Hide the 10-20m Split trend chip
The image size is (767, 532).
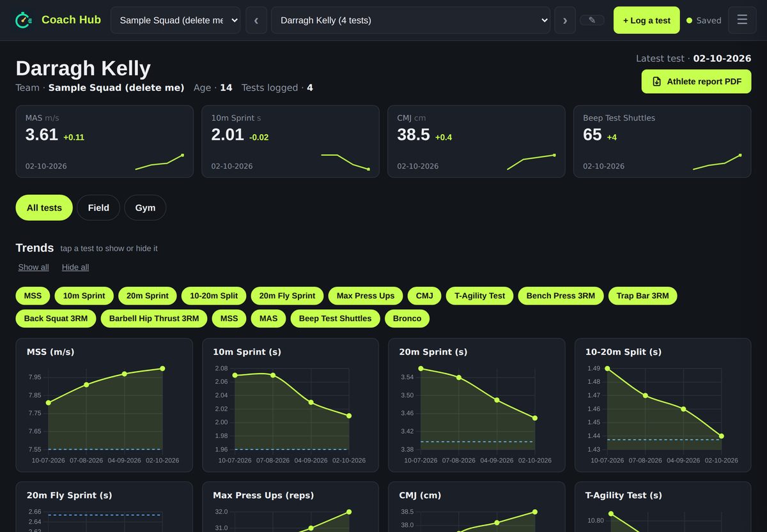[214, 296]
